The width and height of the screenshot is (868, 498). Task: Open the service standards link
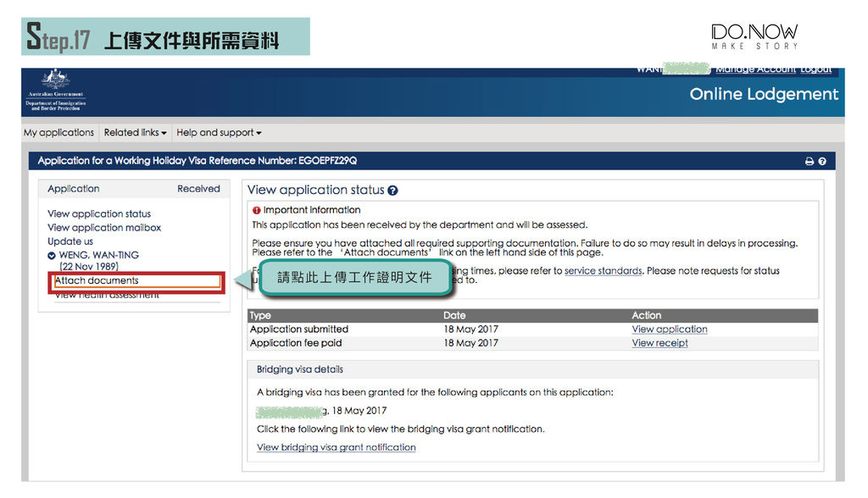point(603,270)
